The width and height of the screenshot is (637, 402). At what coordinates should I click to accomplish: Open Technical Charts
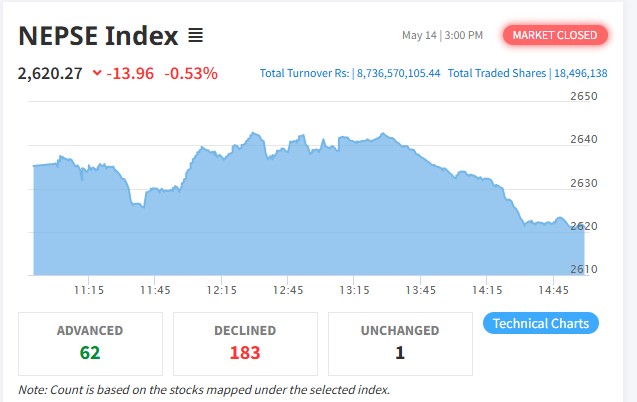[x=541, y=323]
